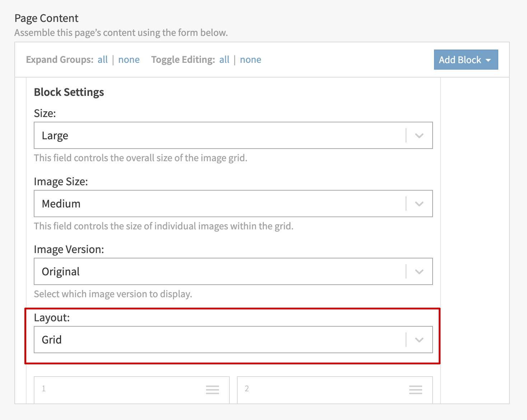Toggle editing on for all blocks
The height and width of the screenshot is (420, 527).
coord(224,60)
